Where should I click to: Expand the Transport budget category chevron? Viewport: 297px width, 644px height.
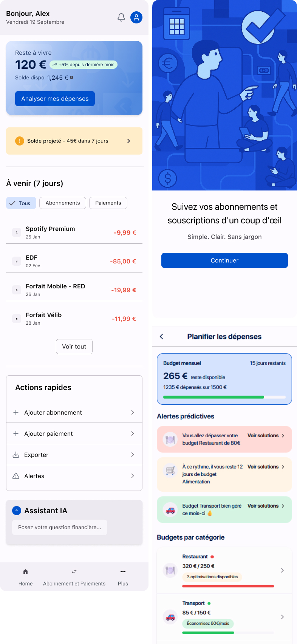click(x=282, y=617)
